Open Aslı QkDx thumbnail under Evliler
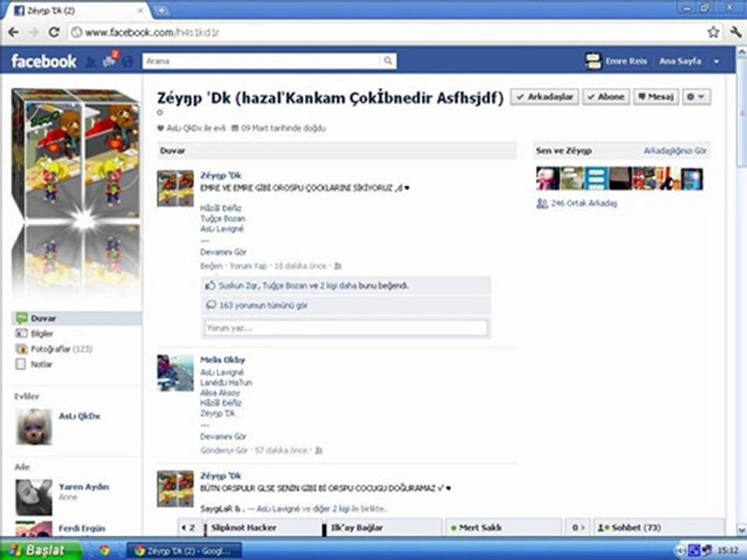Image resolution: width=747 pixels, height=560 pixels. pyautogui.click(x=33, y=427)
